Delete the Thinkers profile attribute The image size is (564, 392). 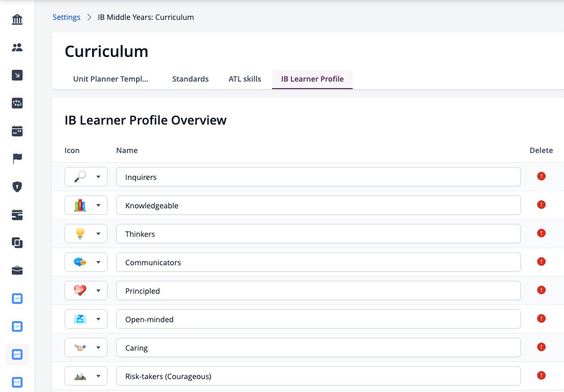[541, 233]
